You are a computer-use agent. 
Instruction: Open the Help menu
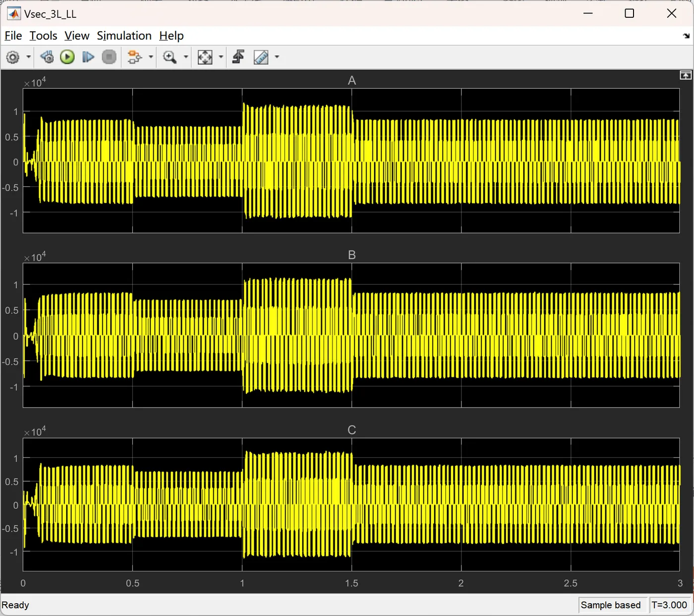pyautogui.click(x=172, y=36)
